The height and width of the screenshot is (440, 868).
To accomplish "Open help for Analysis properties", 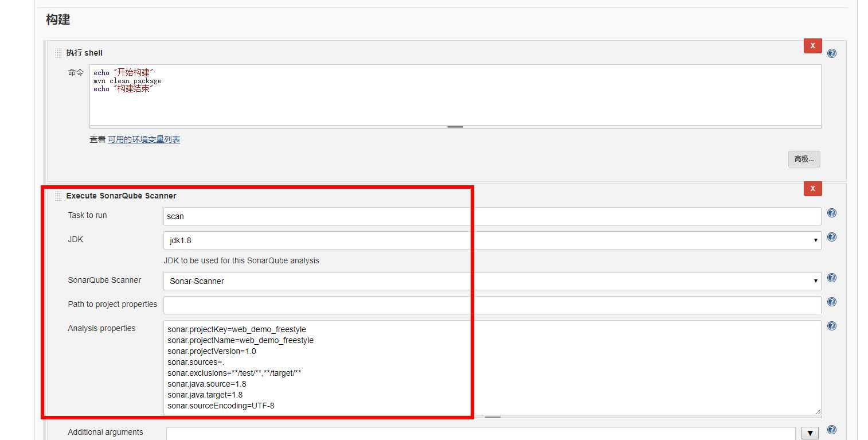I will click(x=832, y=326).
